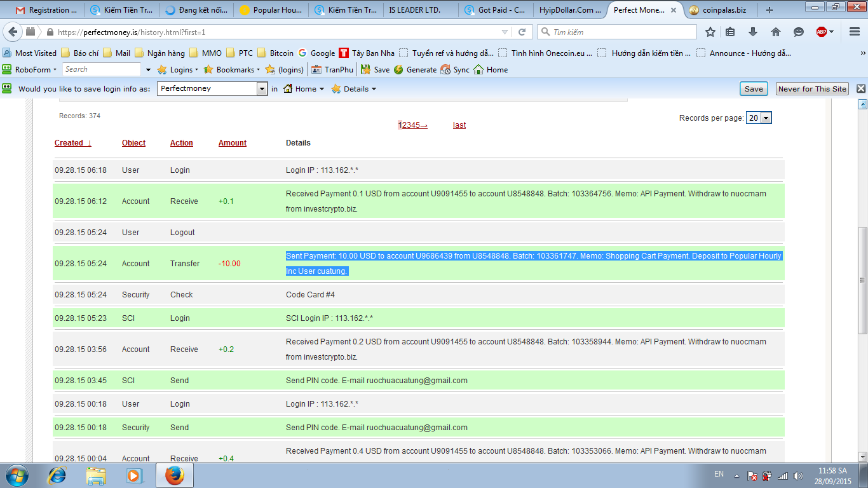This screenshot has height=488, width=868.
Task: Expand the Details dropdown in save bar
Action: point(354,89)
